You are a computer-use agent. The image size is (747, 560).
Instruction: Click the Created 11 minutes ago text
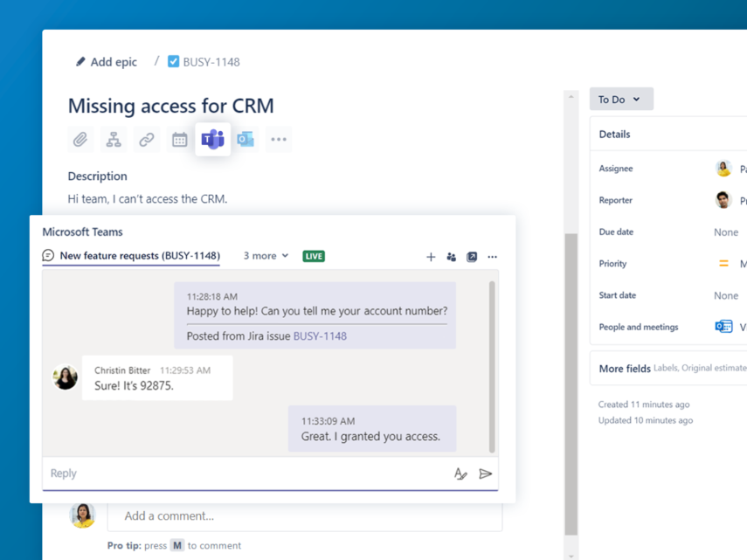pyautogui.click(x=644, y=404)
